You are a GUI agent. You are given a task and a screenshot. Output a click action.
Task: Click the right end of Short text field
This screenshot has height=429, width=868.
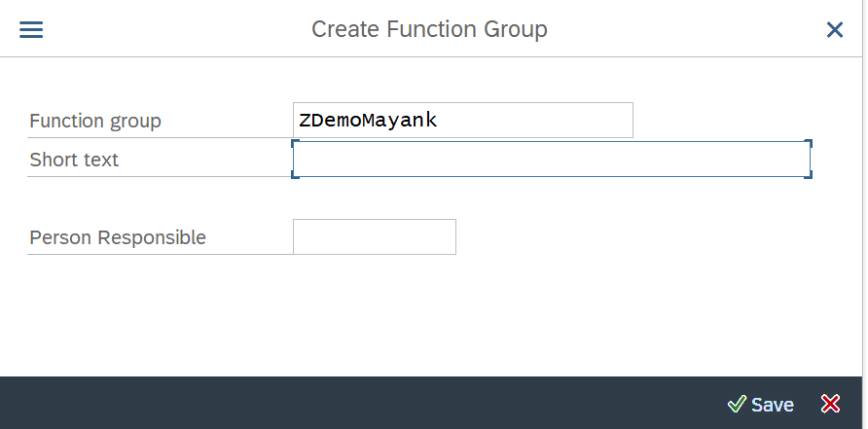click(797, 160)
